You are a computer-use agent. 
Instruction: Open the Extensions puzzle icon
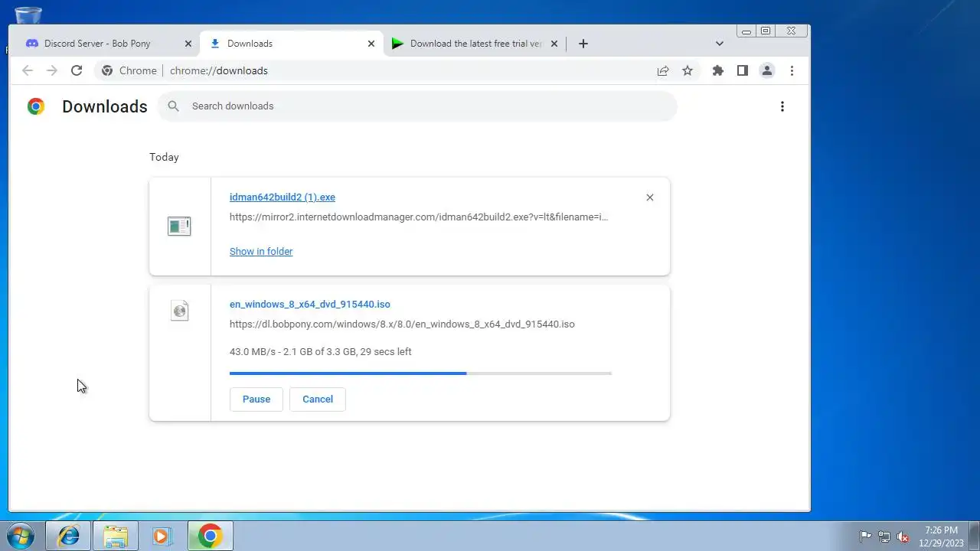[718, 70]
